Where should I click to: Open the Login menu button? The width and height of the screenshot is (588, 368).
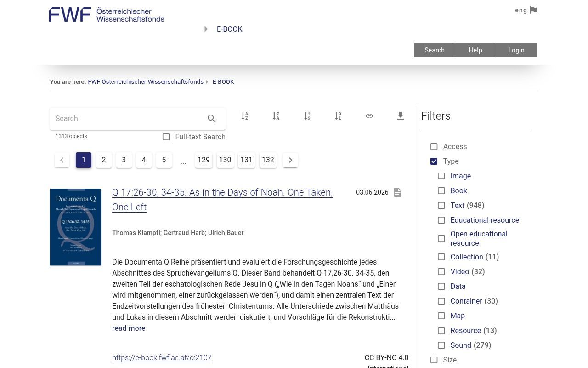[x=516, y=50]
